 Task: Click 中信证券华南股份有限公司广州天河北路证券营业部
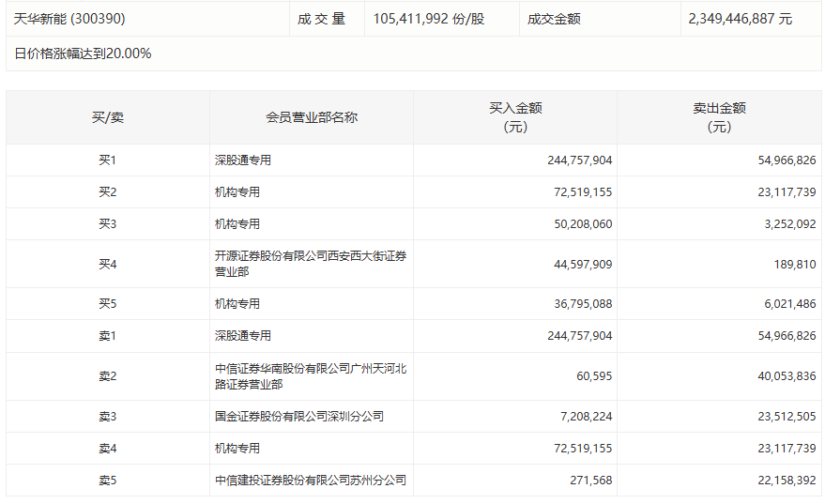pyautogui.click(x=311, y=376)
